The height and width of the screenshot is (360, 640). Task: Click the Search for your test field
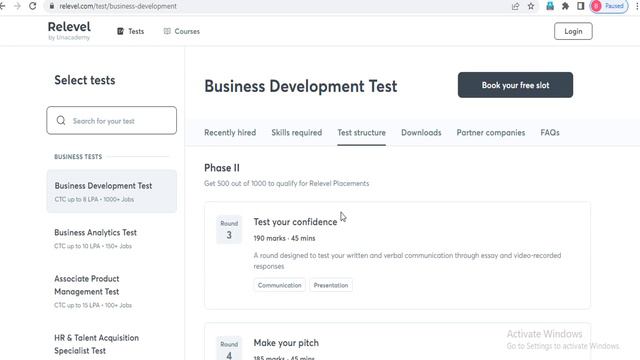(x=111, y=120)
